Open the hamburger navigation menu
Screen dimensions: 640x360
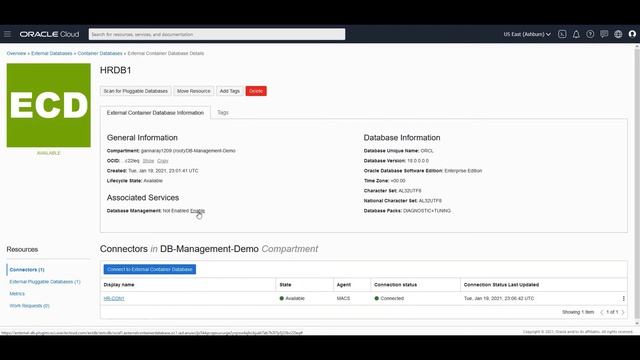(7, 34)
